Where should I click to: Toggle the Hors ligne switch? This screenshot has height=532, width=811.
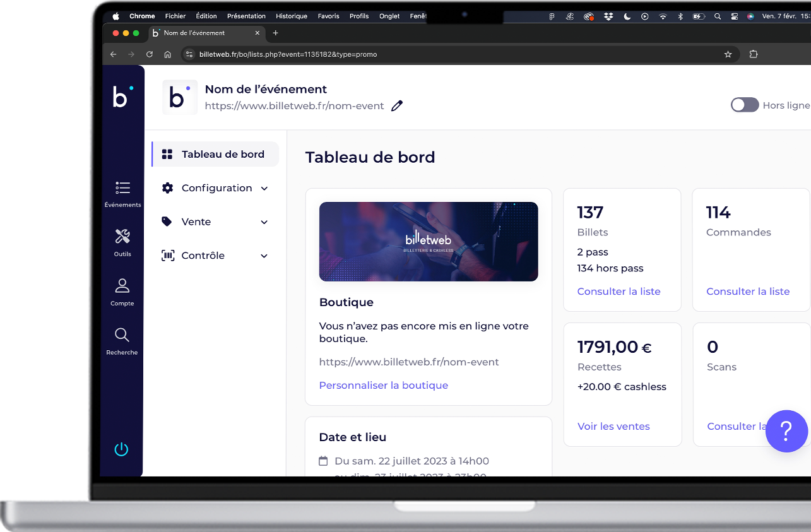pyautogui.click(x=745, y=105)
